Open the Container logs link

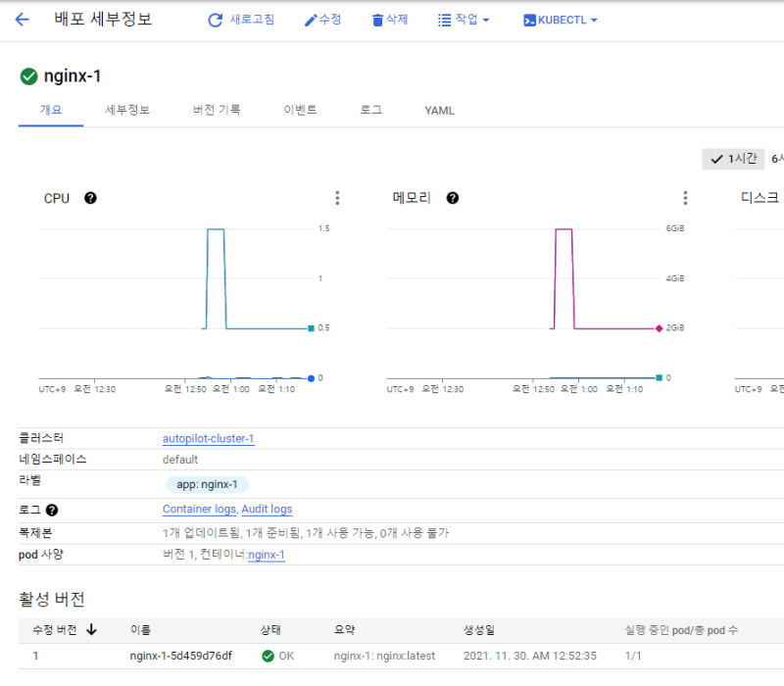pos(199,510)
